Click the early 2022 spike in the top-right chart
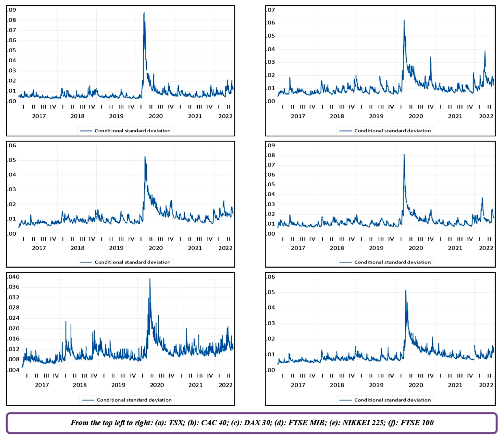 (485, 52)
